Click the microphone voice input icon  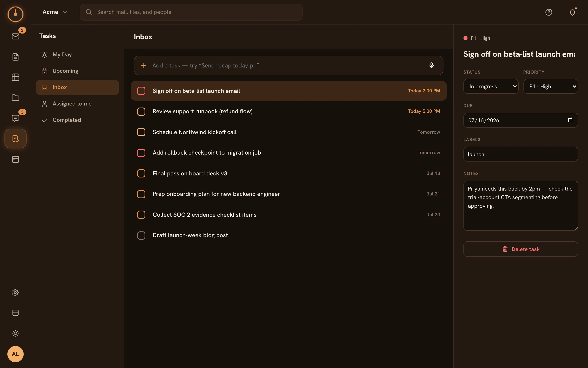coord(431,65)
